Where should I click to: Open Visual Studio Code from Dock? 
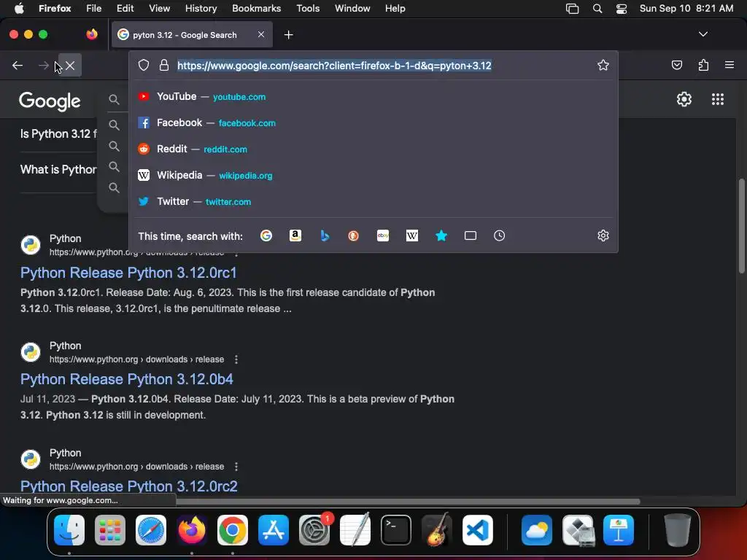[477, 530]
